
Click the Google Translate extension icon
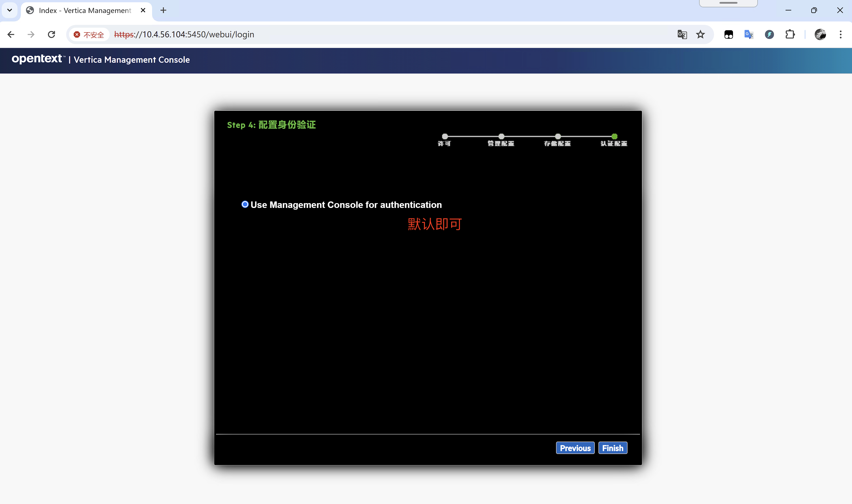(x=749, y=34)
